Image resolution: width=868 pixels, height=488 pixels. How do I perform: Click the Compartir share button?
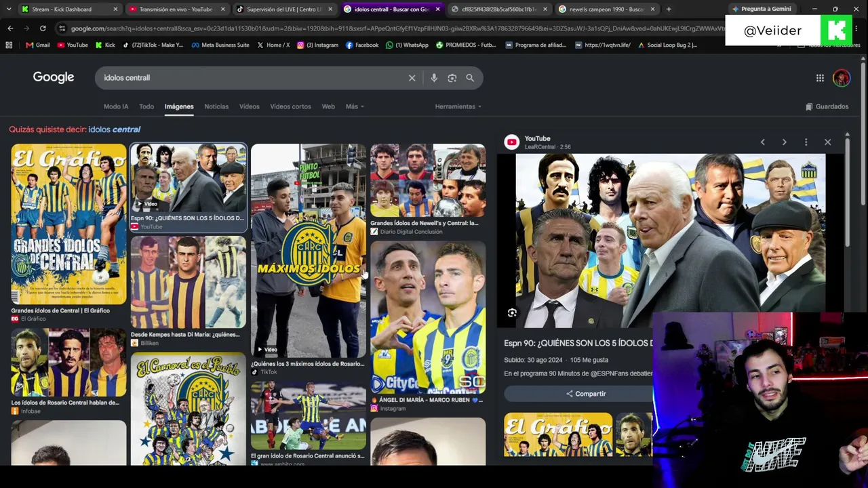(x=586, y=394)
